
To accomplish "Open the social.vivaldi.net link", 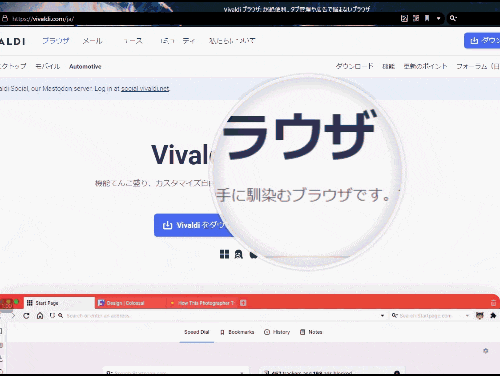I will tap(145, 88).
